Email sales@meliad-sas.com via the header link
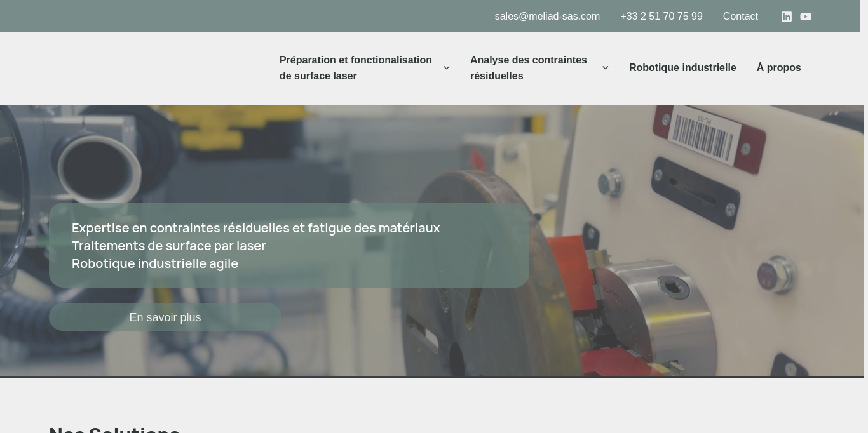868x433 pixels. click(x=547, y=17)
